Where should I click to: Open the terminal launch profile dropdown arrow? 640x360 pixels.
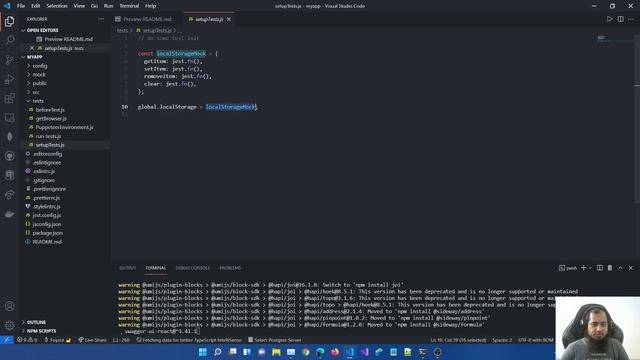pos(590,268)
